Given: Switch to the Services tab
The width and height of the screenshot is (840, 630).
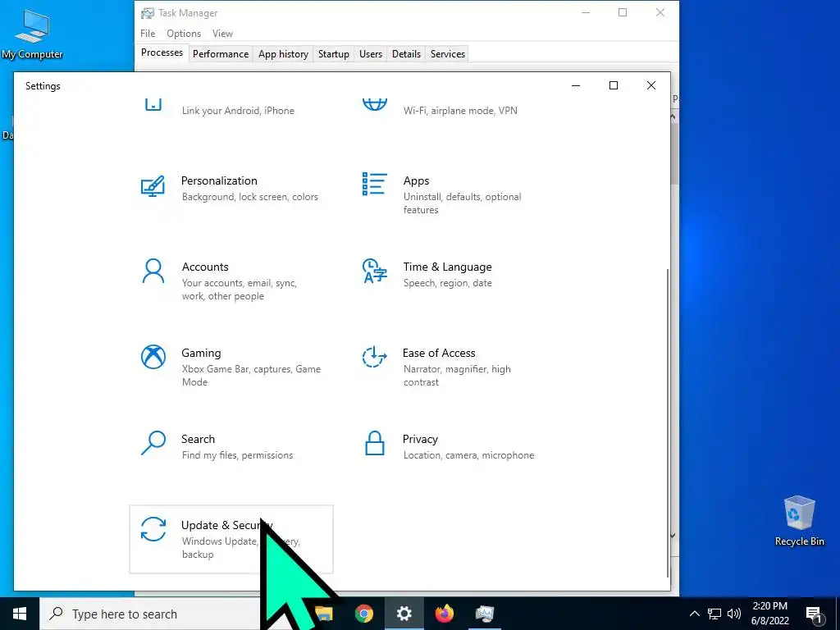Looking at the screenshot, I should point(448,53).
